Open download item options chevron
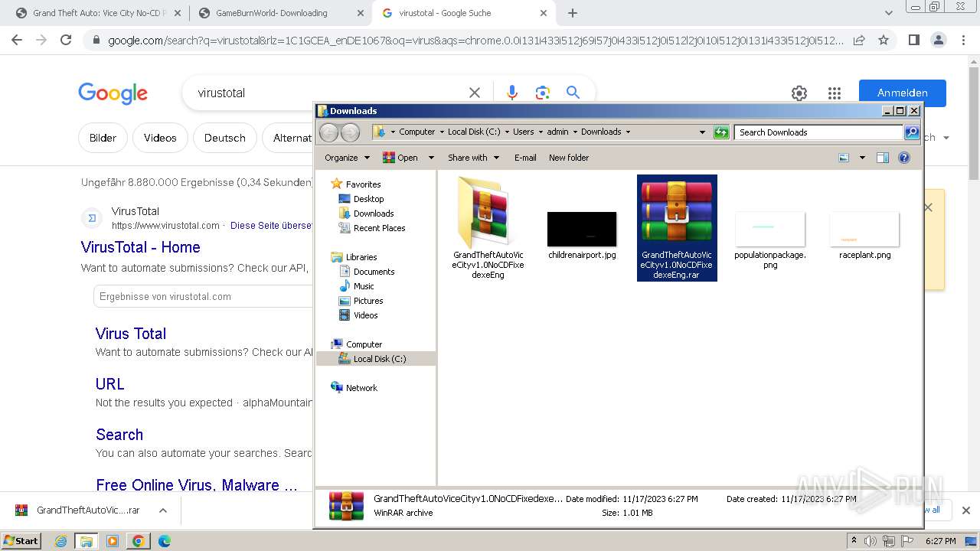 tap(162, 510)
